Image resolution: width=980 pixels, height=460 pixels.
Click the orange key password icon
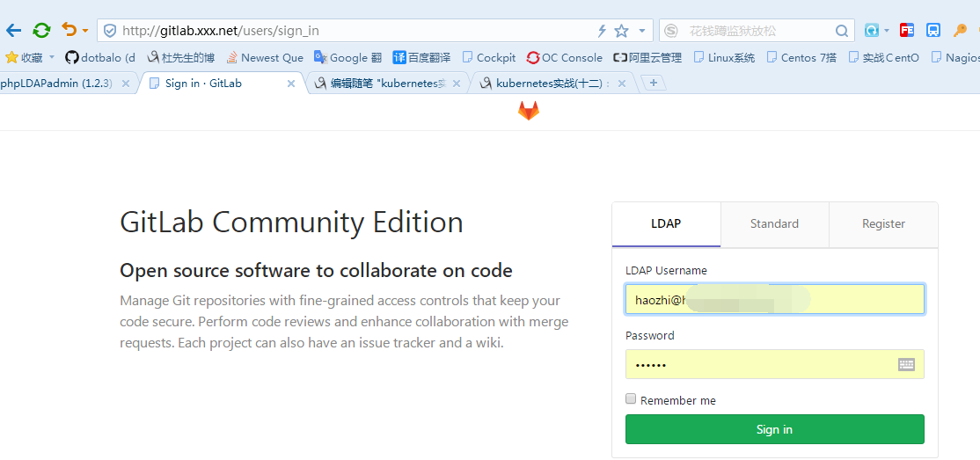click(960, 30)
